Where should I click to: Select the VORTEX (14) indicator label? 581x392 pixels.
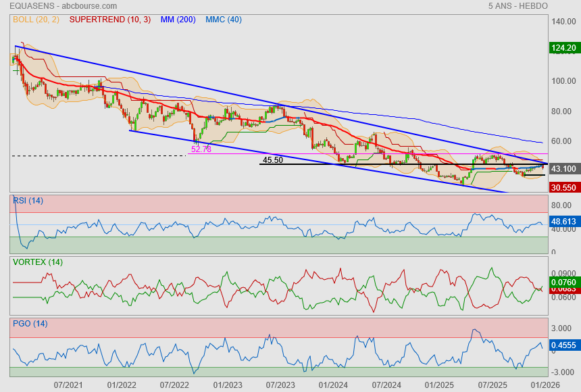(x=38, y=262)
